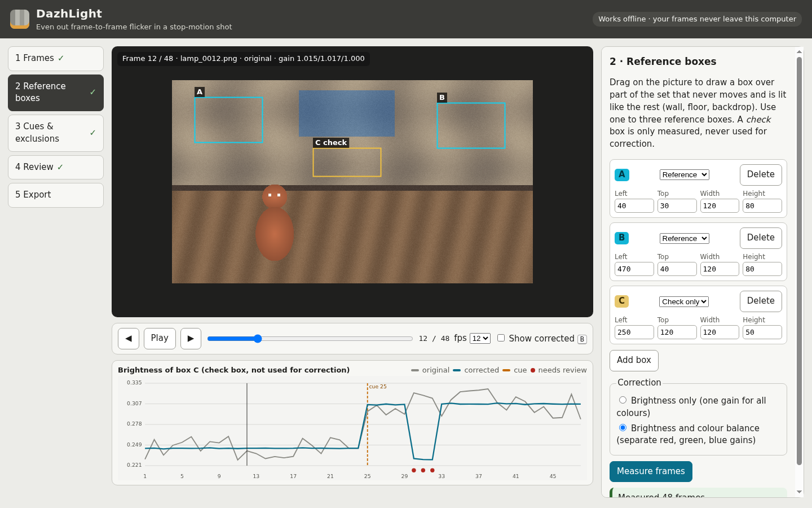Switch to step 4 Review
Viewport: 812px width, 508px height.
pyautogui.click(x=56, y=167)
